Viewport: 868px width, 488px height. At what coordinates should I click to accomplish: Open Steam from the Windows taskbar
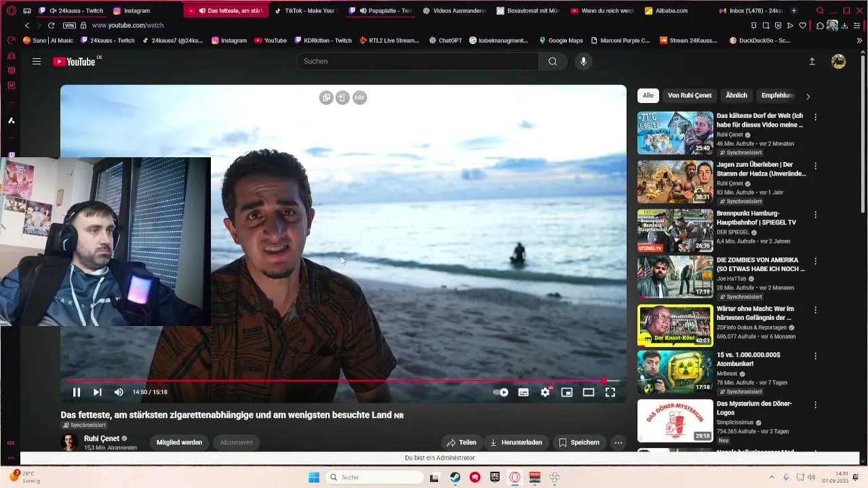tap(455, 477)
